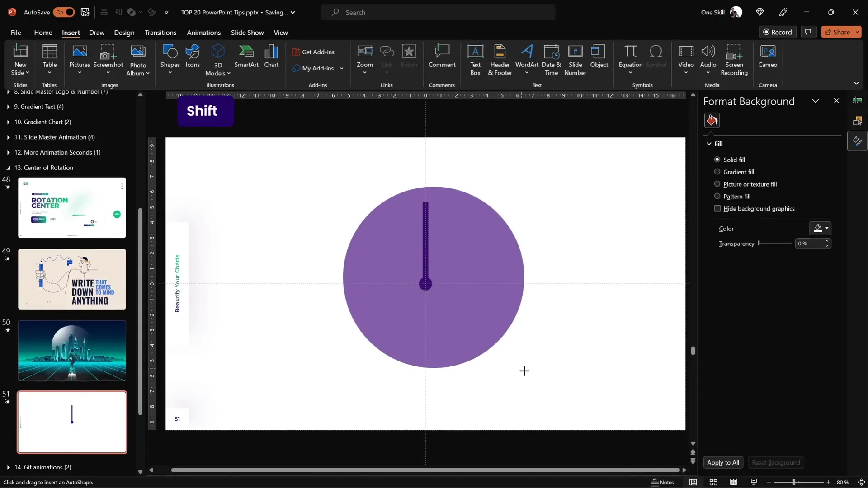Switch to Reading View in status bar
The image size is (868, 488).
click(x=733, y=482)
